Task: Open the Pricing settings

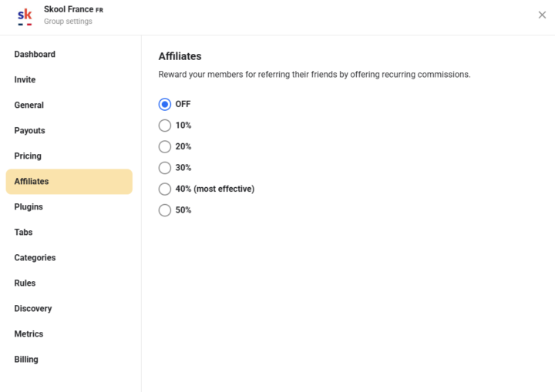Action: (x=28, y=156)
